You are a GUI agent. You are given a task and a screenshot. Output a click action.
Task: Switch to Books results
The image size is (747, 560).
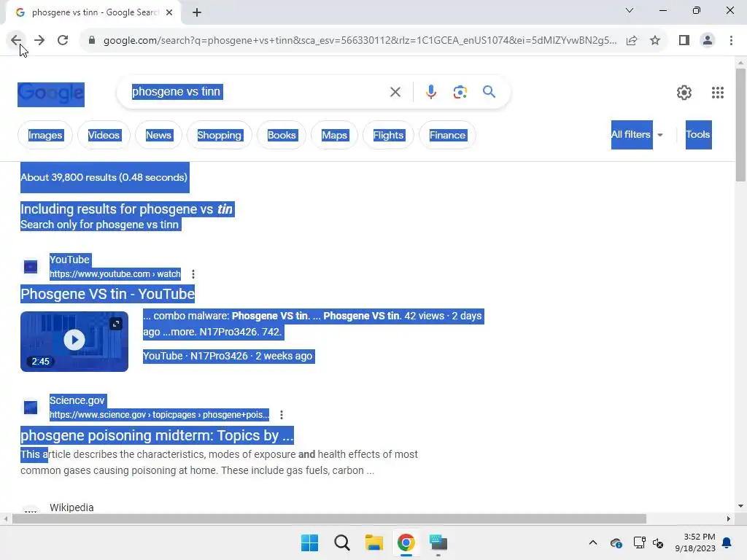[x=282, y=135]
